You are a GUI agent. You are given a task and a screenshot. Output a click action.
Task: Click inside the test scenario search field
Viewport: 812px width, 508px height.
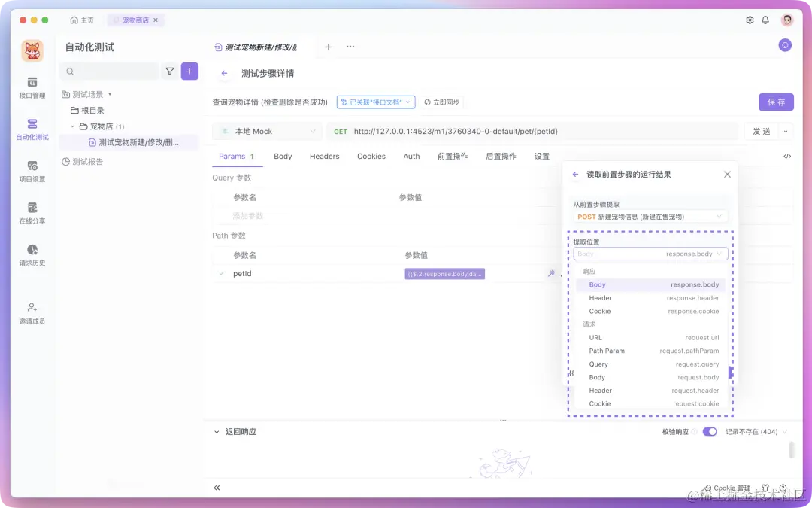pyautogui.click(x=113, y=71)
